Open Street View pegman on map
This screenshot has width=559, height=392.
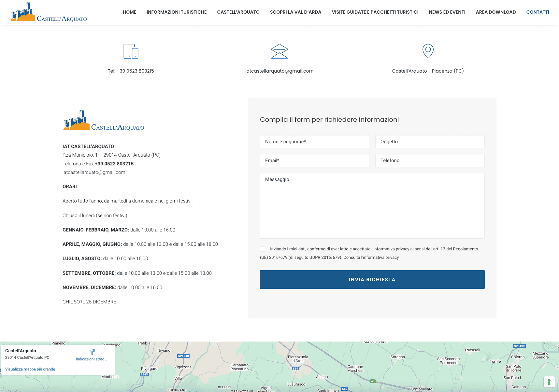point(549,382)
